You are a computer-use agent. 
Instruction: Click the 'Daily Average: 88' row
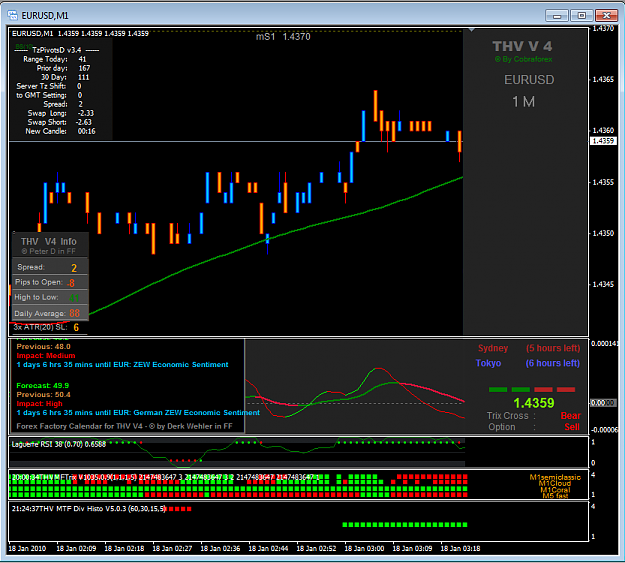50,313
